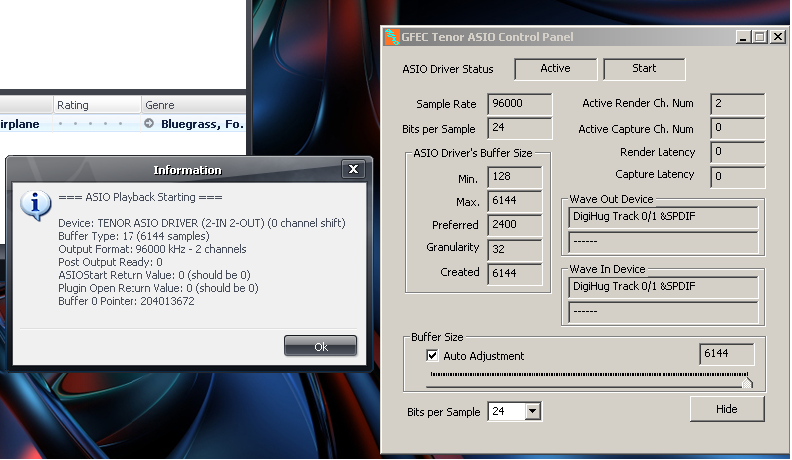Click the Rating column header
792x460 pixels.
[x=97, y=105]
